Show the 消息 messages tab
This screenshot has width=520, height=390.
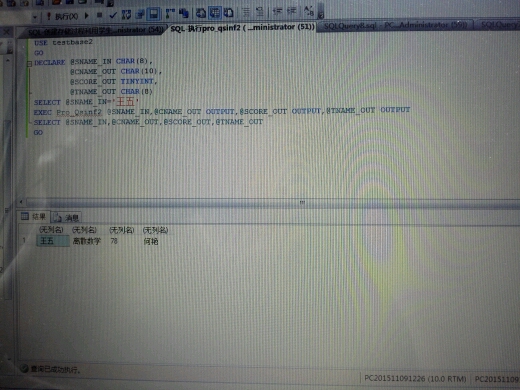pos(66,218)
